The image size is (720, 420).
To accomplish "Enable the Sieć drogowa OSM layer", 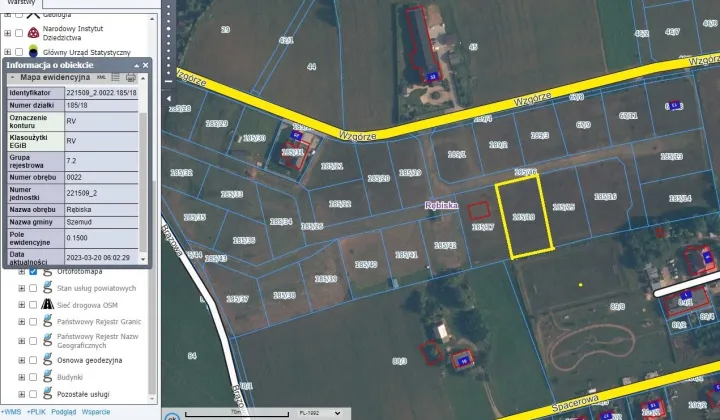I will tap(33, 305).
